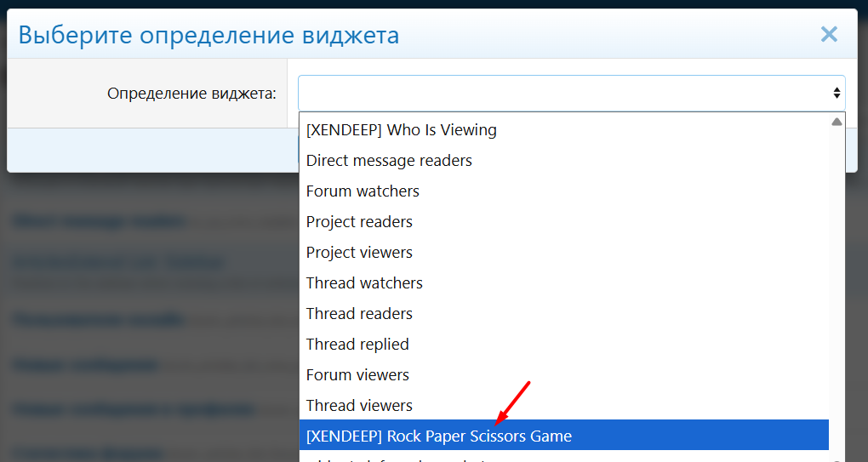Select "[XENDEEP] Who Is Viewing" option
This screenshot has height=462, width=868.
pyautogui.click(x=402, y=130)
